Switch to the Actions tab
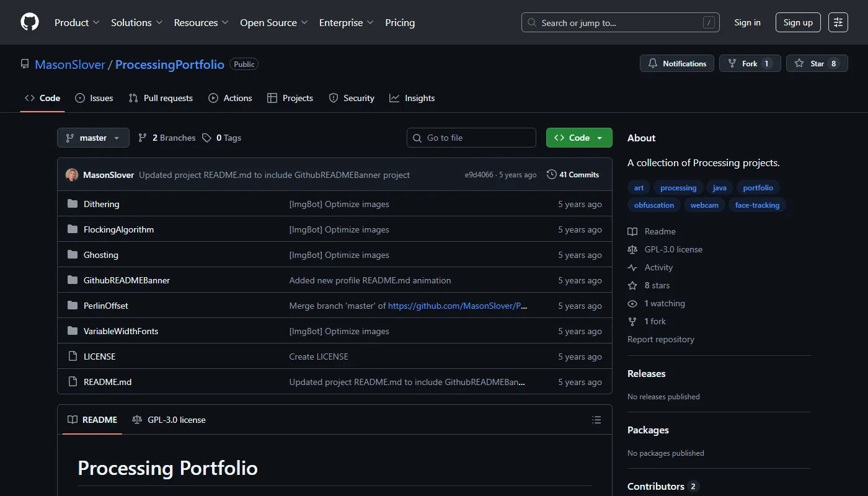 230,98
